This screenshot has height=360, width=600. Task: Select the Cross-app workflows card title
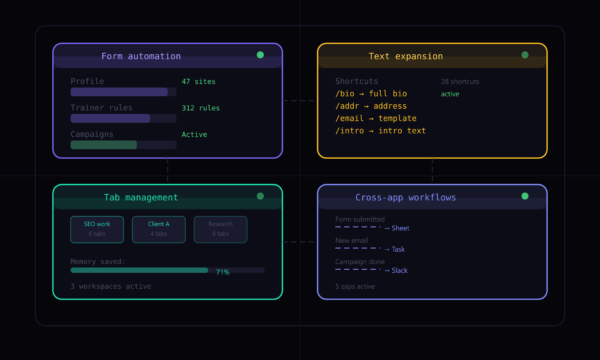tap(406, 197)
